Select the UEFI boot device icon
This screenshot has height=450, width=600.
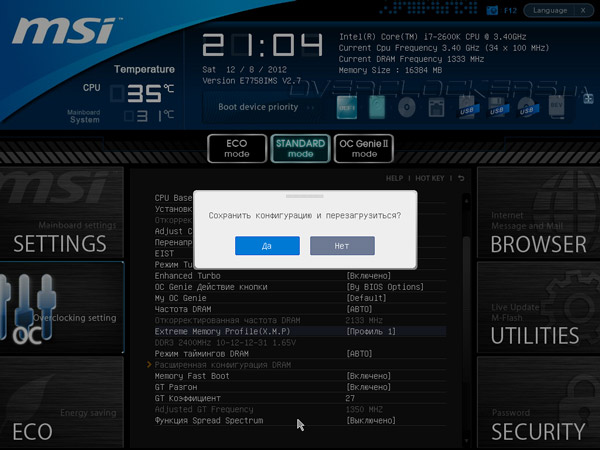pos(347,108)
